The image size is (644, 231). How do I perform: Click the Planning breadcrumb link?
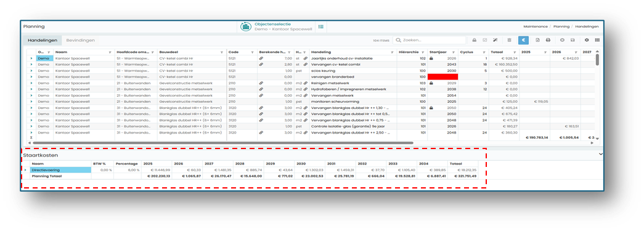[561, 26]
